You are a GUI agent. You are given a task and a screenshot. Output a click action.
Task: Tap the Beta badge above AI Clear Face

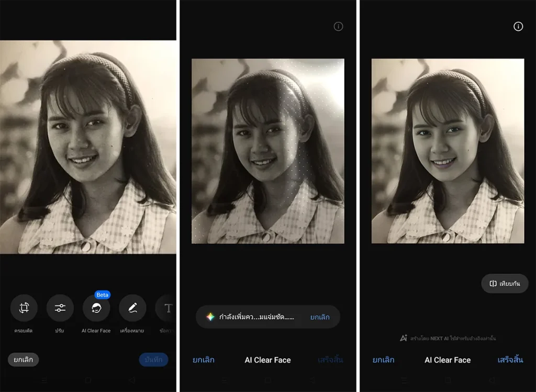point(103,295)
